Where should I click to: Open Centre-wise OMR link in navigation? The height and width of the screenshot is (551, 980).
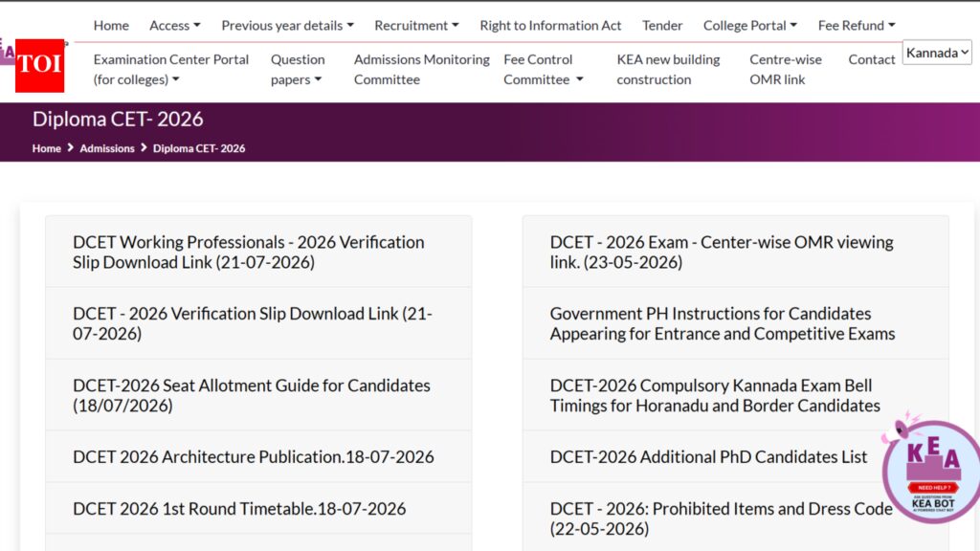click(786, 69)
